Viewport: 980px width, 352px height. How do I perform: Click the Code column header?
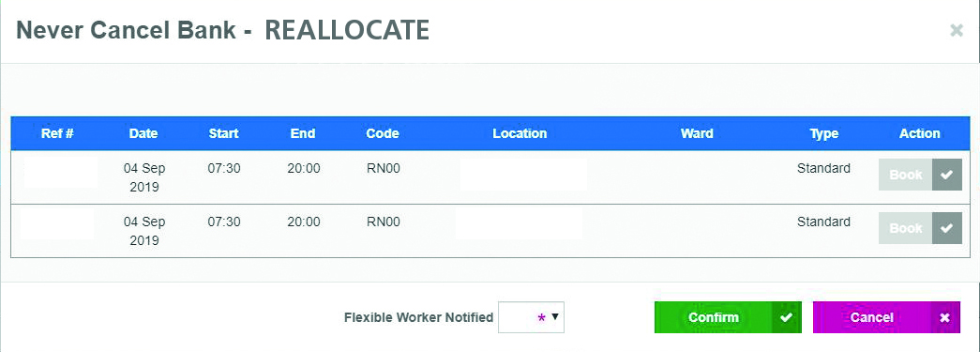383,133
